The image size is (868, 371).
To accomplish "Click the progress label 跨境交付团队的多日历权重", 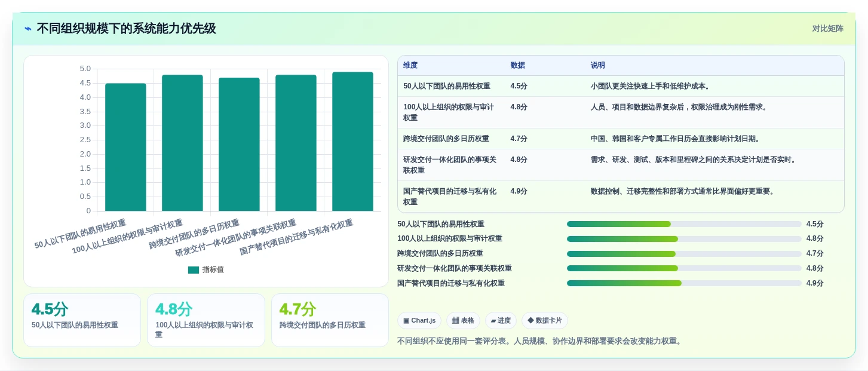I will point(440,254).
